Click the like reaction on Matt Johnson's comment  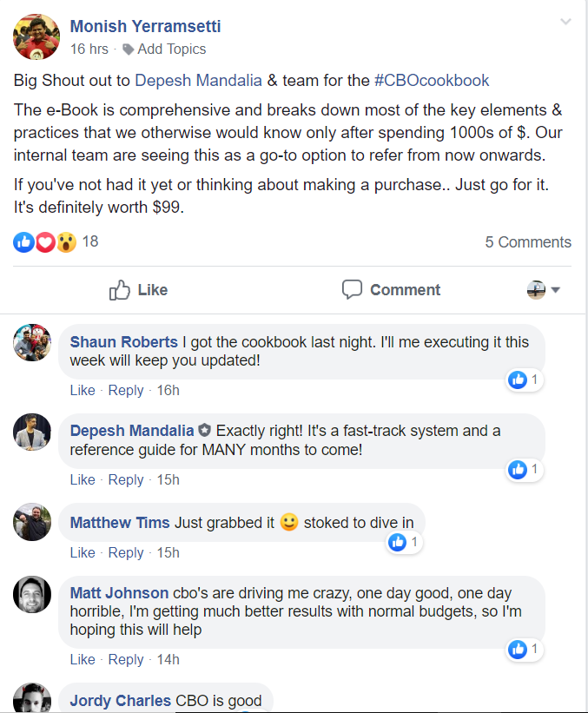click(525, 649)
